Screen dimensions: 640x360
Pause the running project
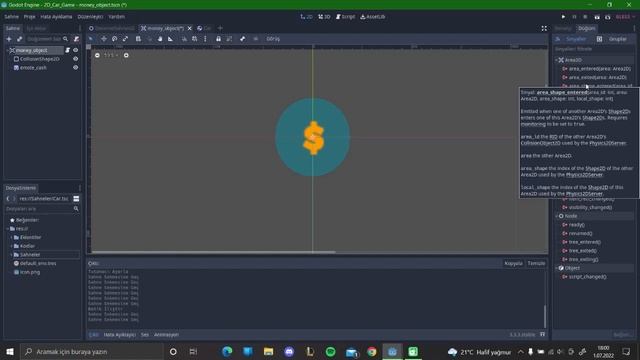coord(574,17)
